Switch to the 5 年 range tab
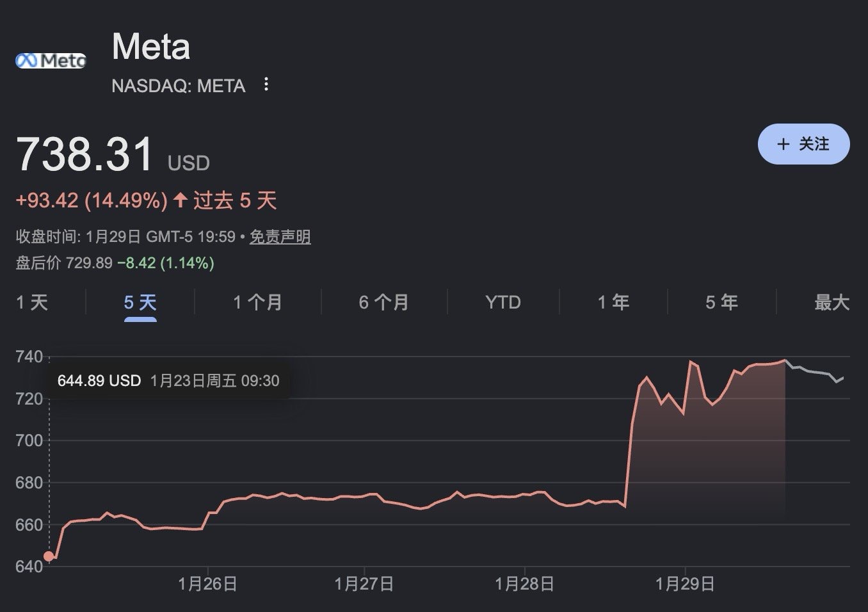Image resolution: width=868 pixels, height=612 pixels. (x=721, y=302)
